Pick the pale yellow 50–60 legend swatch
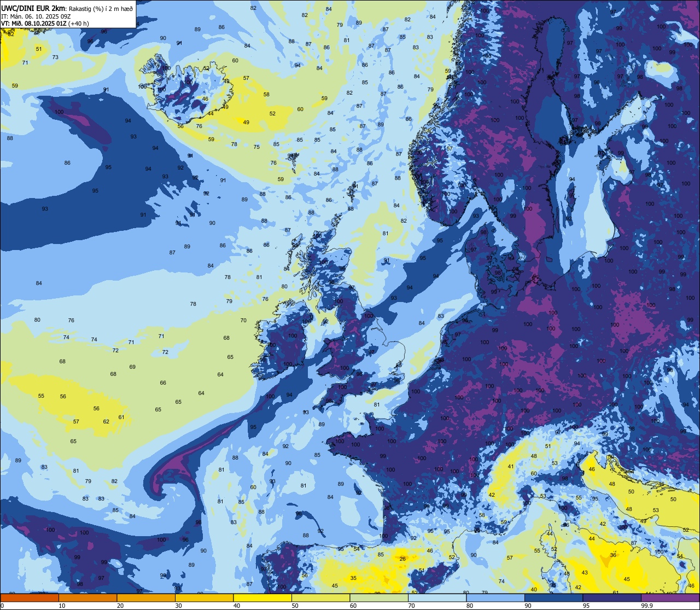 (320, 597)
